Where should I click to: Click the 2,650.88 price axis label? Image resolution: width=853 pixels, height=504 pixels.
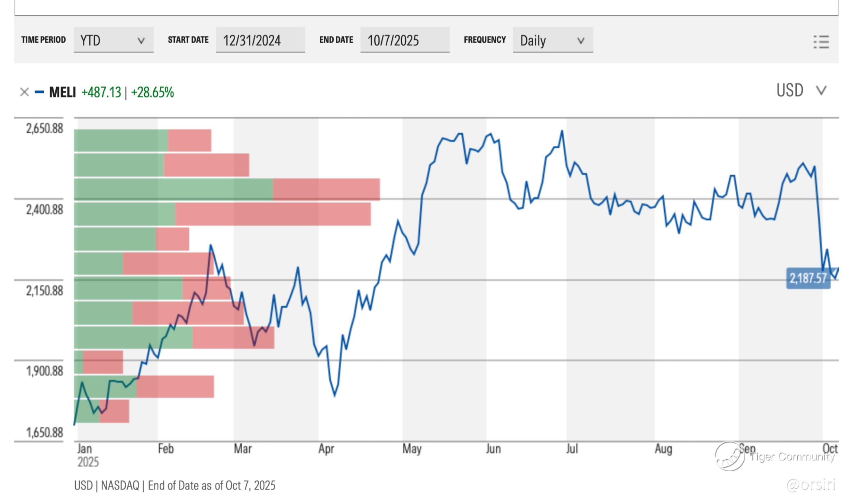pyautogui.click(x=45, y=129)
